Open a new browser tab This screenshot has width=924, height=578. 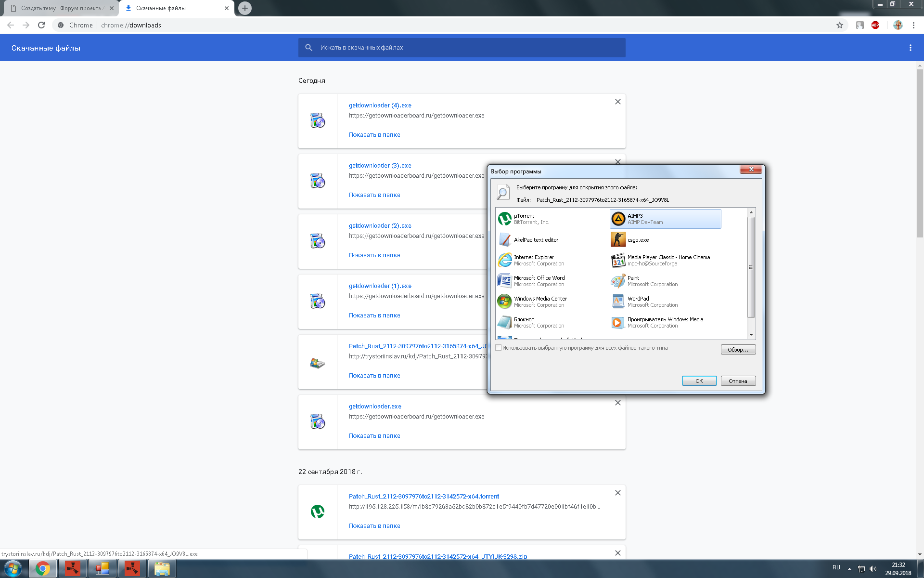click(245, 8)
